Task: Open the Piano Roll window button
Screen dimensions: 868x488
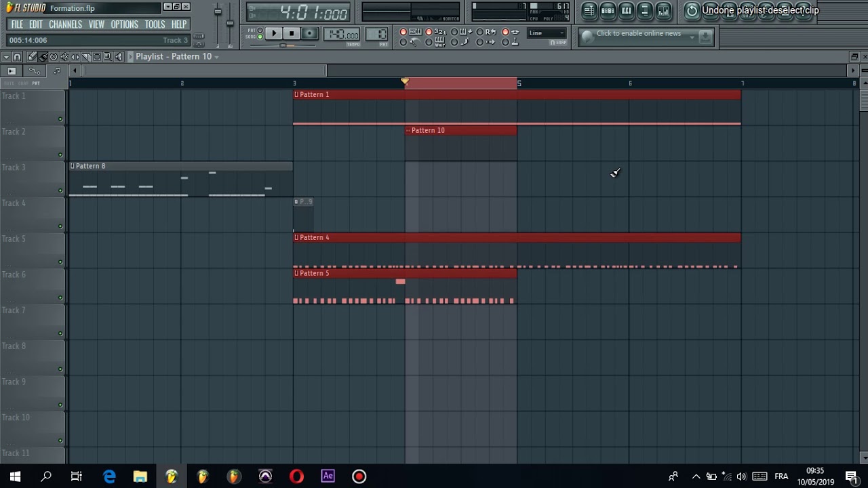Action: point(627,10)
